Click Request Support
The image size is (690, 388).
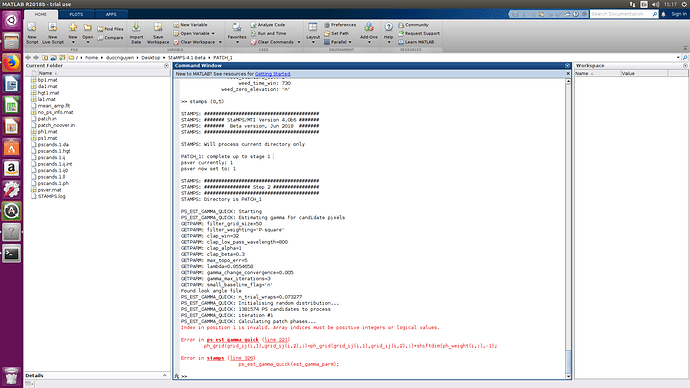[419, 33]
